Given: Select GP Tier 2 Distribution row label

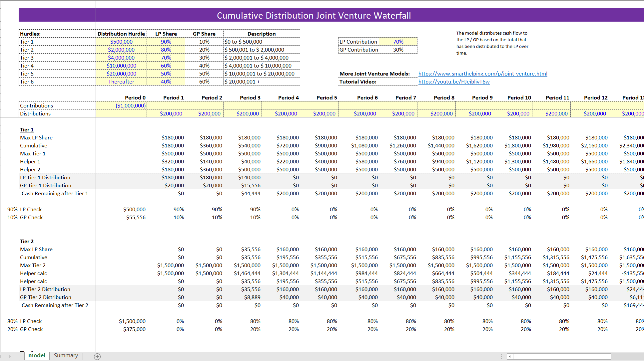Looking at the screenshot, I should [46, 297].
